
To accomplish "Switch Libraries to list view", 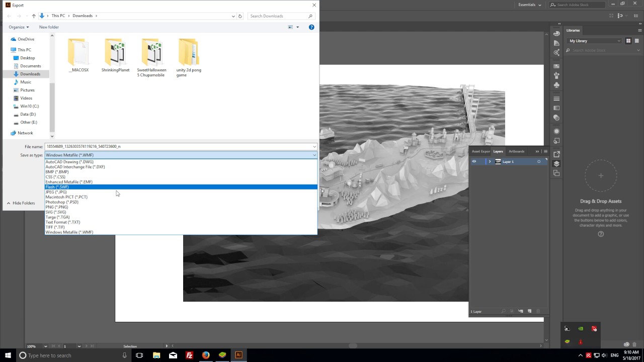I will click(636, 41).
